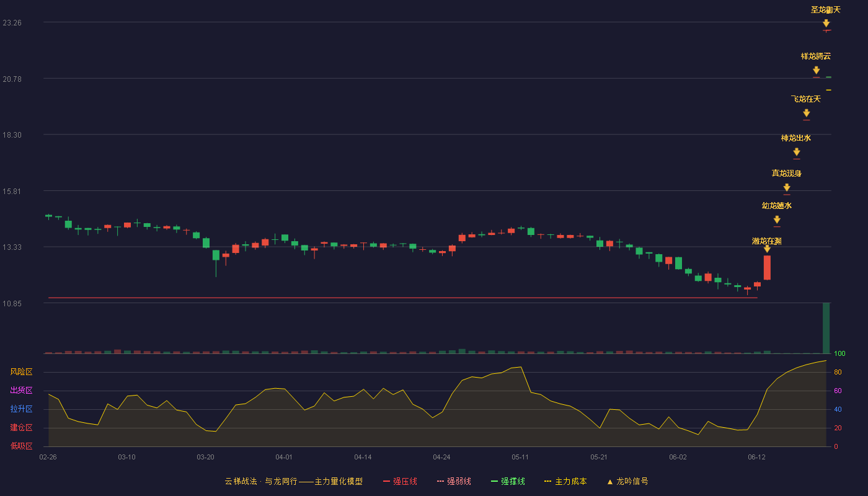Toggle the 强撑线 legend series
Image resolution: width=868 pixels, height=496 pixels.
point(508,481)
